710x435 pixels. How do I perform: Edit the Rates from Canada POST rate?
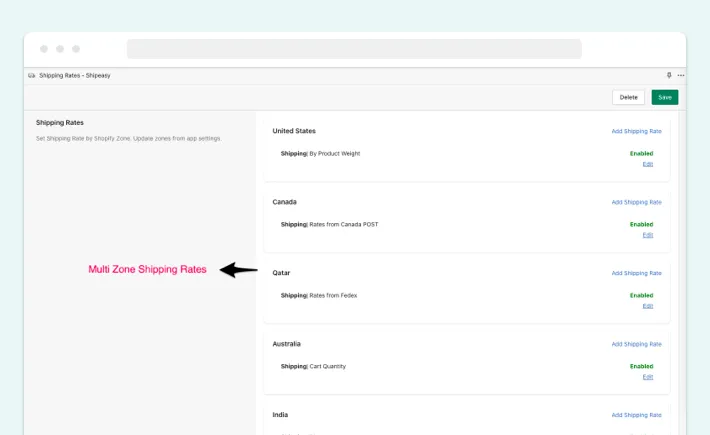[648, 235]
